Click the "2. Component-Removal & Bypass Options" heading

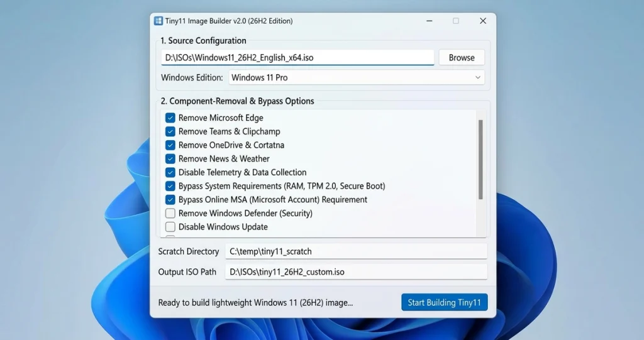[237, 101]
